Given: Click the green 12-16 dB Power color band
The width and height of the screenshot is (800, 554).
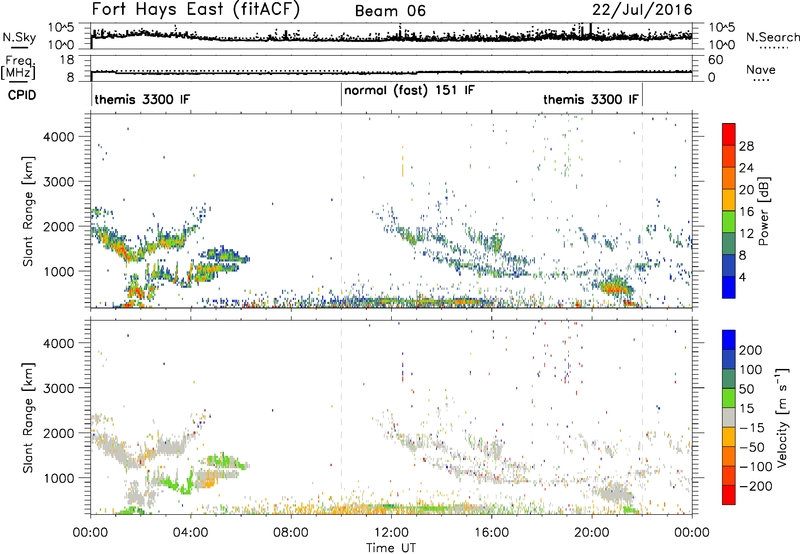Looking at the screenshot, I should pyautogui.click(x=729, y=222).
